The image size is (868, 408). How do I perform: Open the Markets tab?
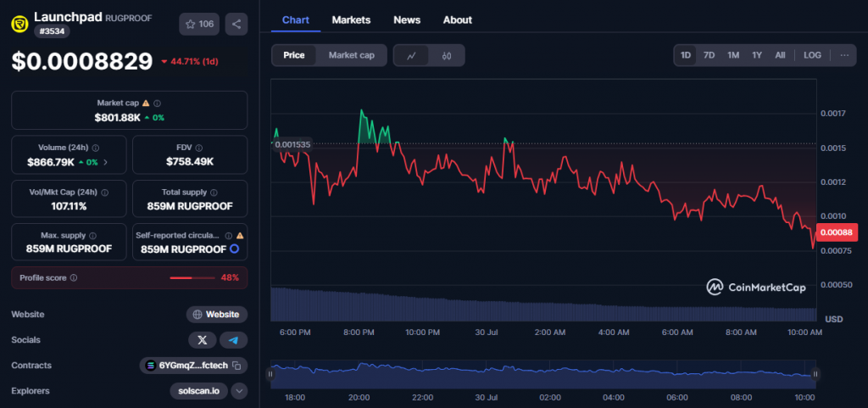(x=351, y=20)
